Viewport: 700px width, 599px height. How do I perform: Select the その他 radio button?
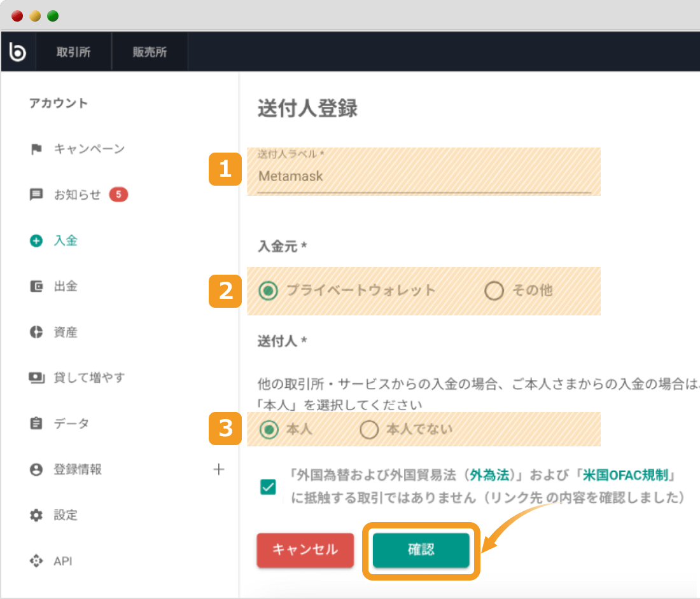[494, 291]
